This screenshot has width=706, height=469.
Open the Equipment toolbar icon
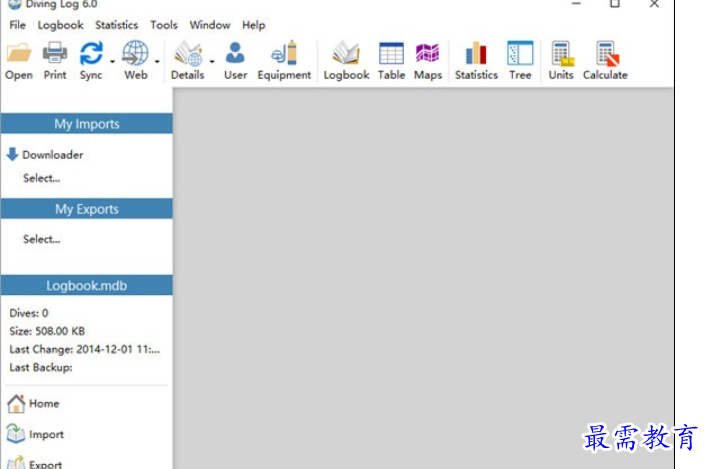point(284,53)
